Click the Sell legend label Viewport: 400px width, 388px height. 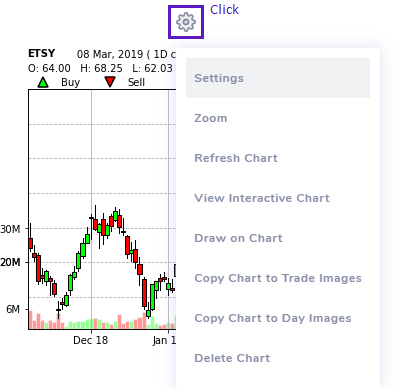(136, 82)
